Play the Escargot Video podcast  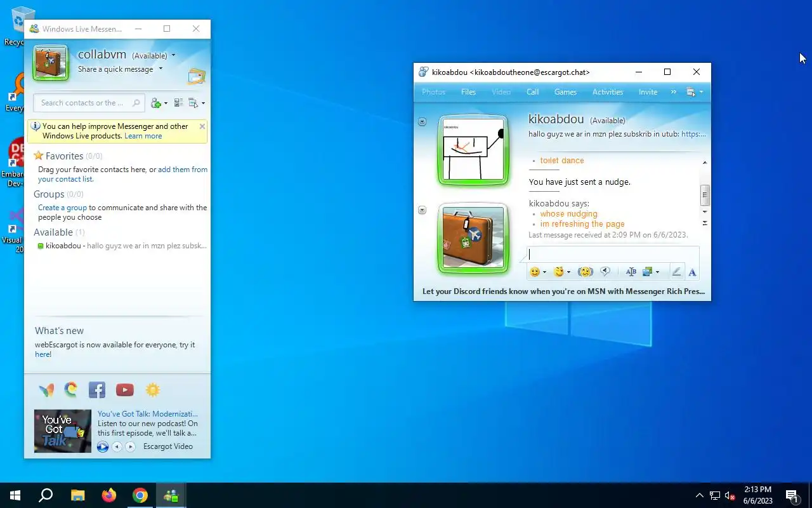pos(103,446)
